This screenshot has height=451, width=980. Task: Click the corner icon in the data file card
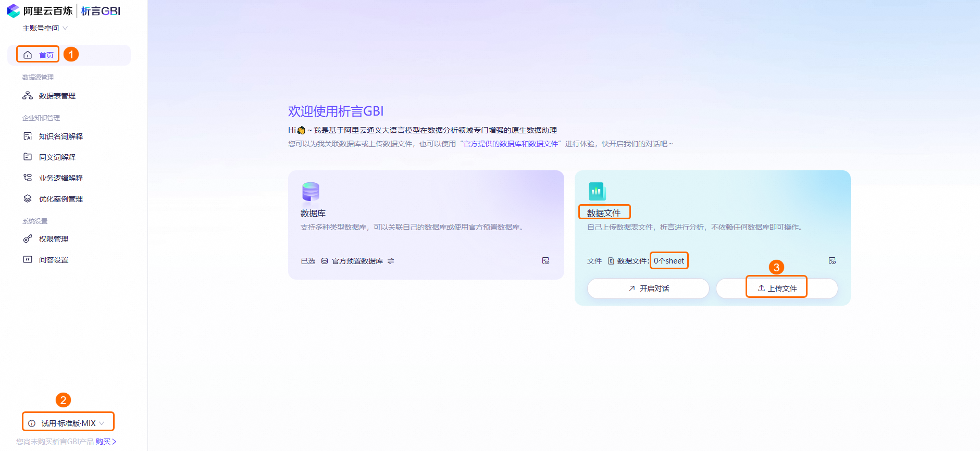pyautogui.click(x=832, y=260)
